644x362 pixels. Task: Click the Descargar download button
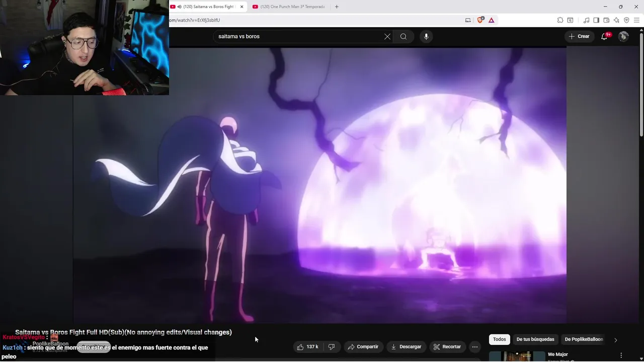[x=407, y=347]
